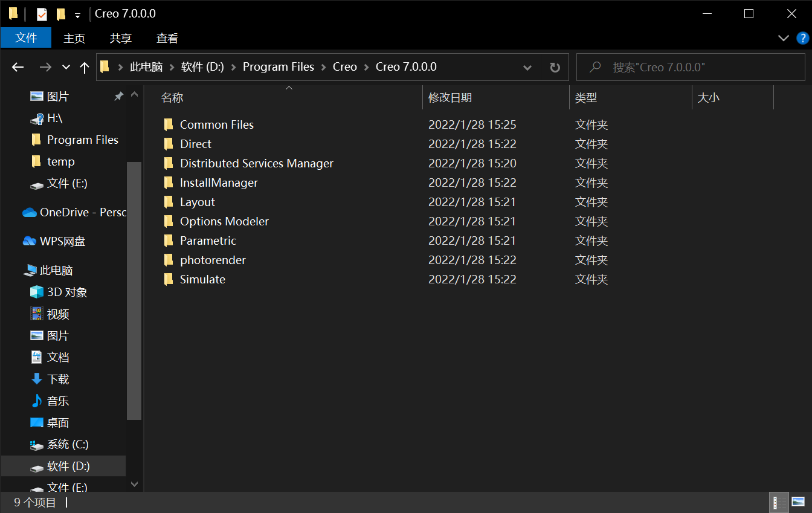The width and height of the screenshot is (812, 513).
Task: Go back with the left arrow button
Action: 18,67
